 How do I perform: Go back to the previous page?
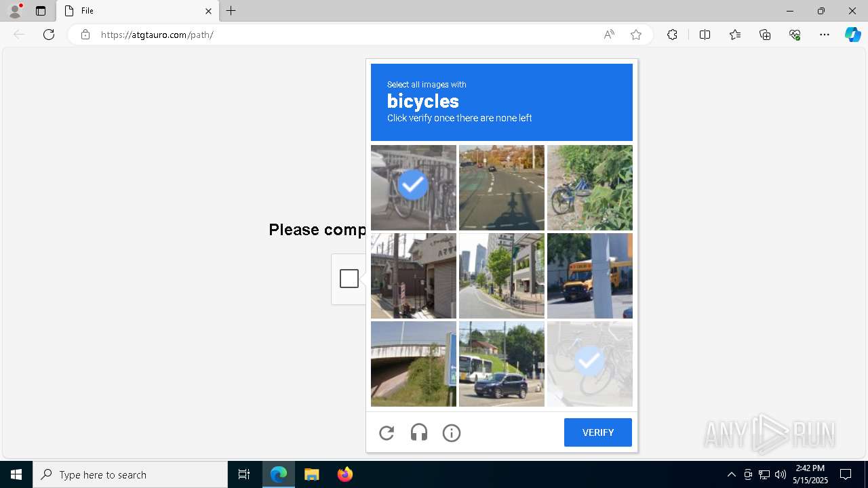coord(19,35)
